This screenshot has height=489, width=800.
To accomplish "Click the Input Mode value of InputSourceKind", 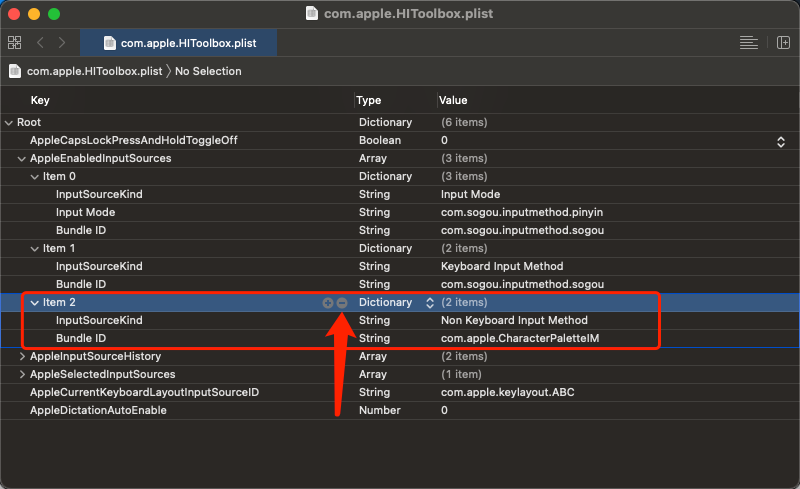I will pyautogui.click(x=470, y=194).
